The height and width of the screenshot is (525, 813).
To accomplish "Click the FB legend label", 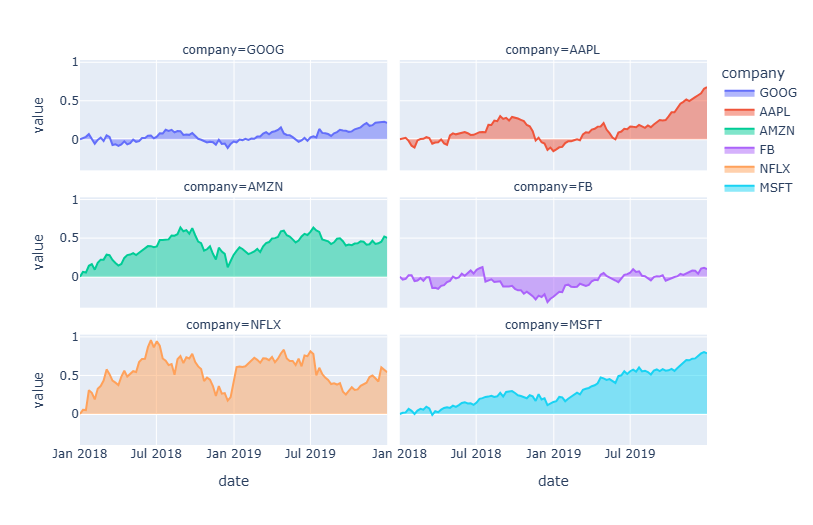I will click(x=769, y=150).
